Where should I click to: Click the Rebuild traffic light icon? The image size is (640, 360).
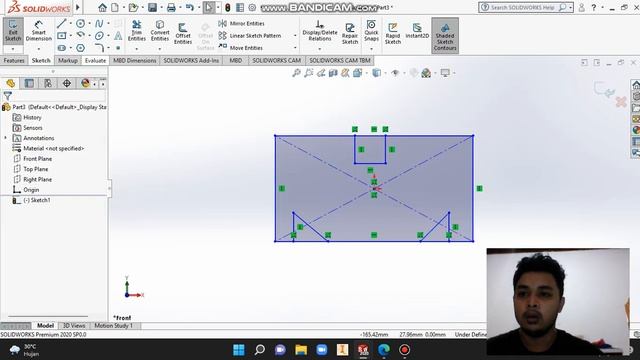(x=228, y=7)
